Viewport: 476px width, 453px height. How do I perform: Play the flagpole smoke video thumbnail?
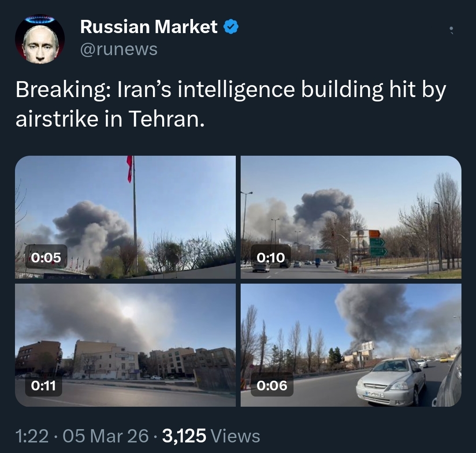(x=125, y=217)
